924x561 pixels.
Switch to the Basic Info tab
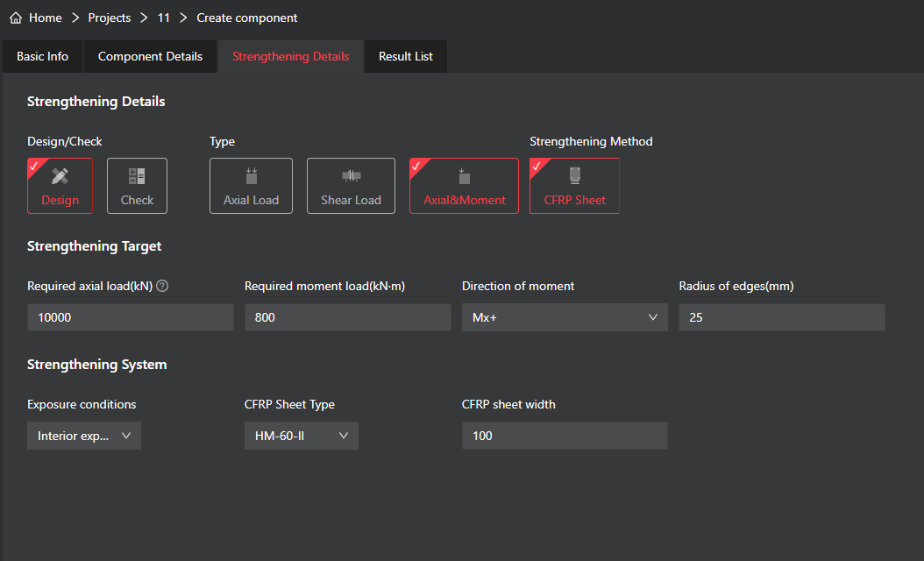tap(42, 56)
